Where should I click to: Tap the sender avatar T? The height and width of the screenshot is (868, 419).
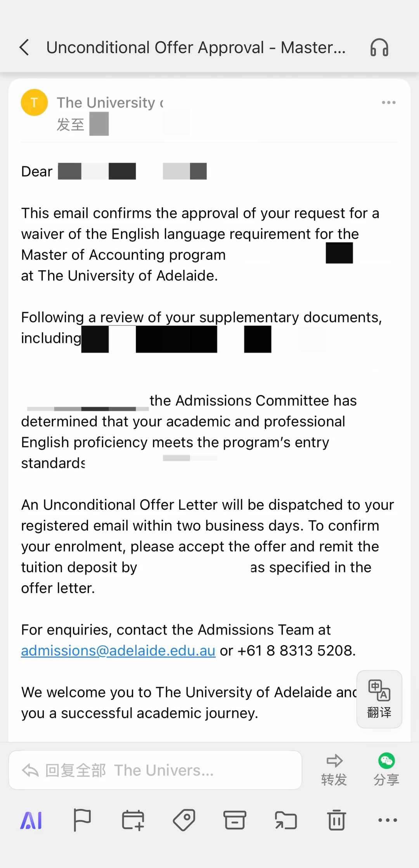click(34, 103)
